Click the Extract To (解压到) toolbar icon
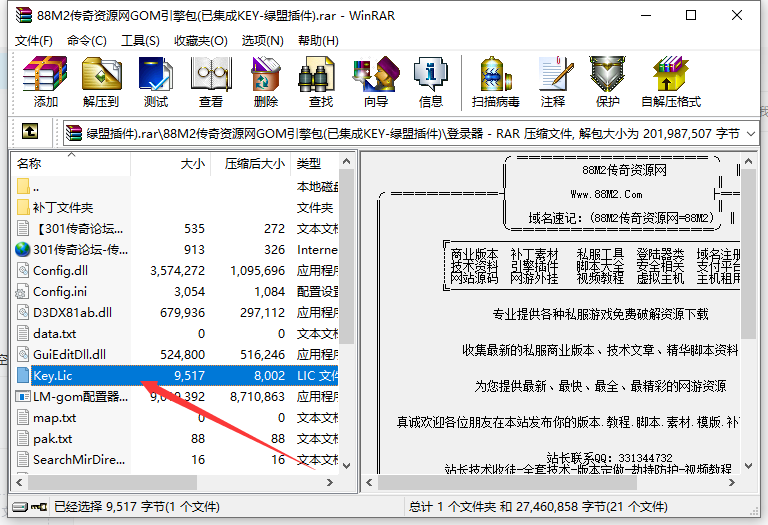Image resolution: width=768 pixels, height=525 pixels. coord(101,75)
